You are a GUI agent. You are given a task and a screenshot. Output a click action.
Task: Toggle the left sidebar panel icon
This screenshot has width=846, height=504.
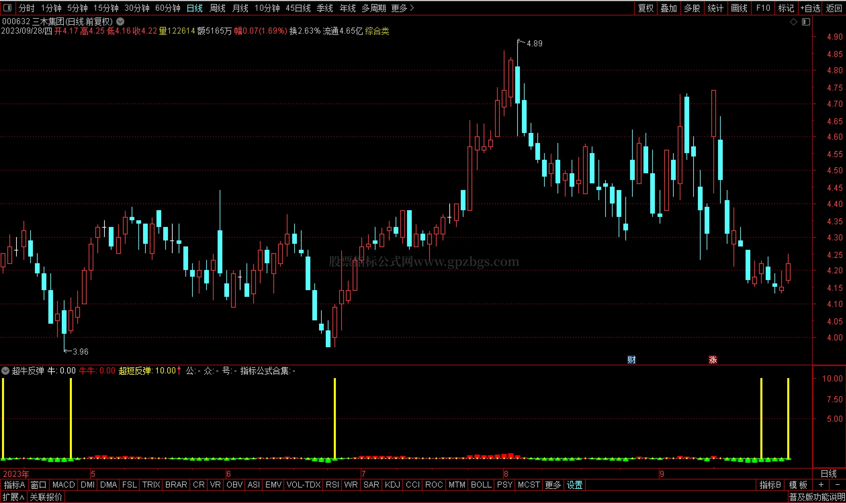coord(7,7)
